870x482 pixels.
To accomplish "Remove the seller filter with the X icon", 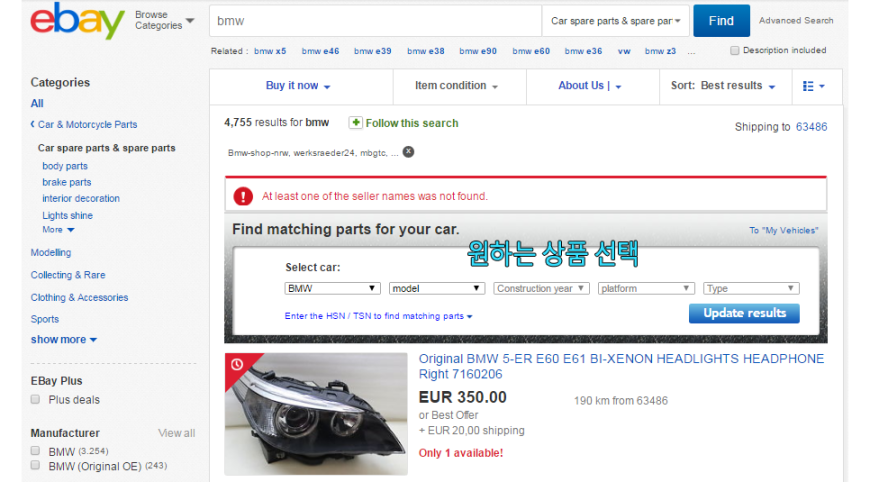I will (x=408, y=151).
